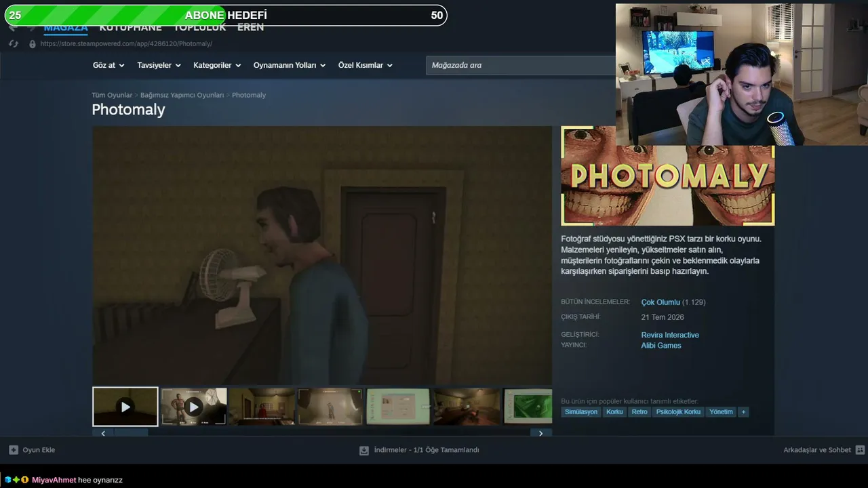The height and width of the screenshot is (488, 868).
Task: Select the Retro tag
Action: click(639, 411)
